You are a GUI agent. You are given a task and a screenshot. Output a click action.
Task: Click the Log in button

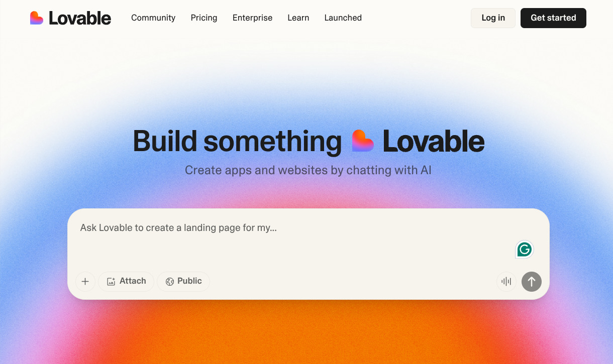[x=493, y=18]
